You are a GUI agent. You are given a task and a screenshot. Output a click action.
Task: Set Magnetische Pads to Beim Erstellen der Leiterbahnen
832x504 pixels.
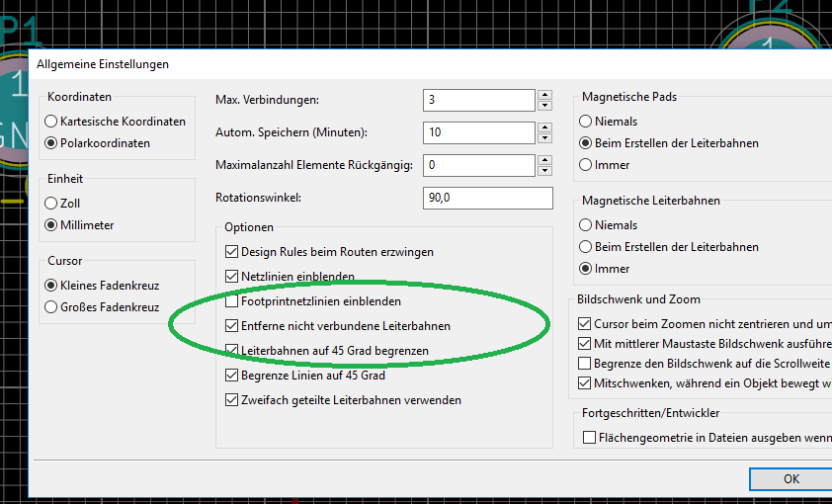(x=585, y=143)
